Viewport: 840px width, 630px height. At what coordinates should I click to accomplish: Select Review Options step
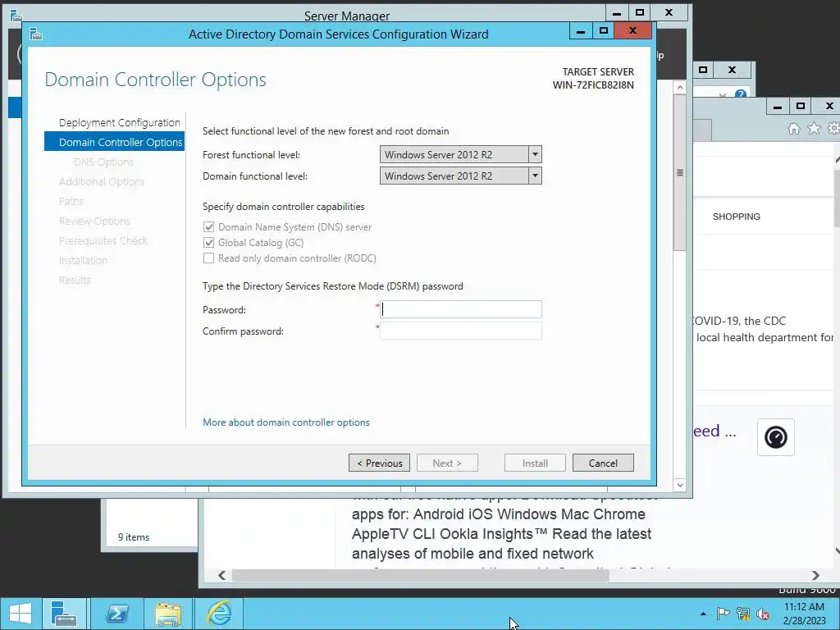click(x=94, y=221)
